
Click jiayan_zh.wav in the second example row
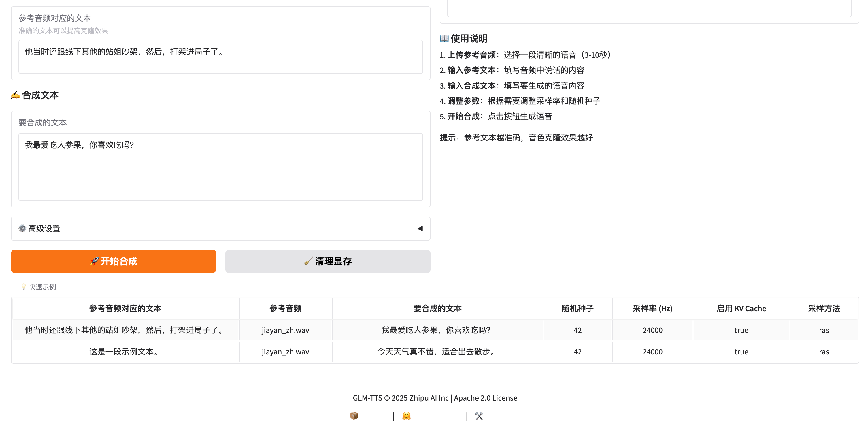(x=285, y=352)
